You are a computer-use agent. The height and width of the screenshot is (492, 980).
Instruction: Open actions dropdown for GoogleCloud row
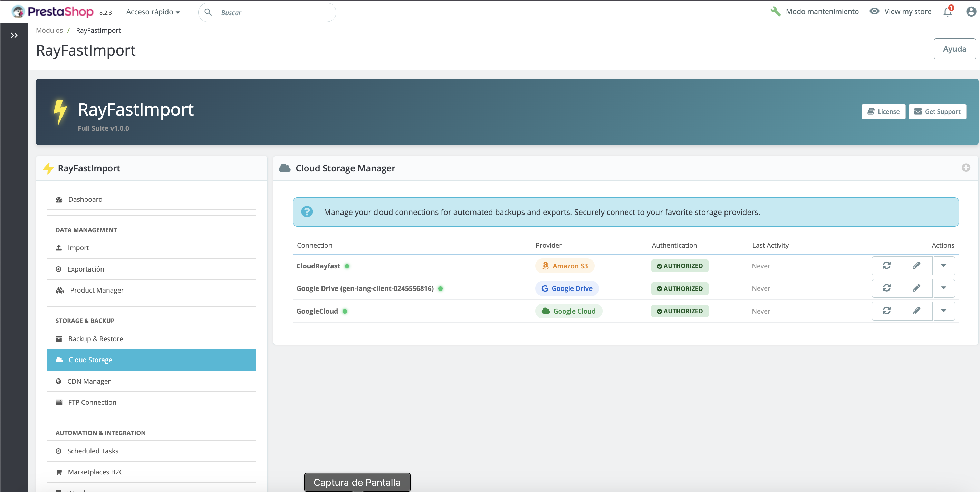(944, 311)
